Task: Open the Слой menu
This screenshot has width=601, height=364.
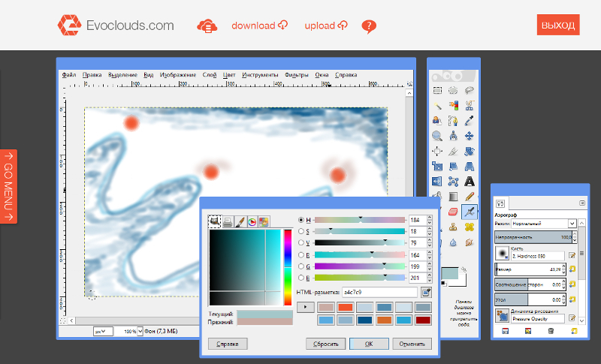Action: 210,74
